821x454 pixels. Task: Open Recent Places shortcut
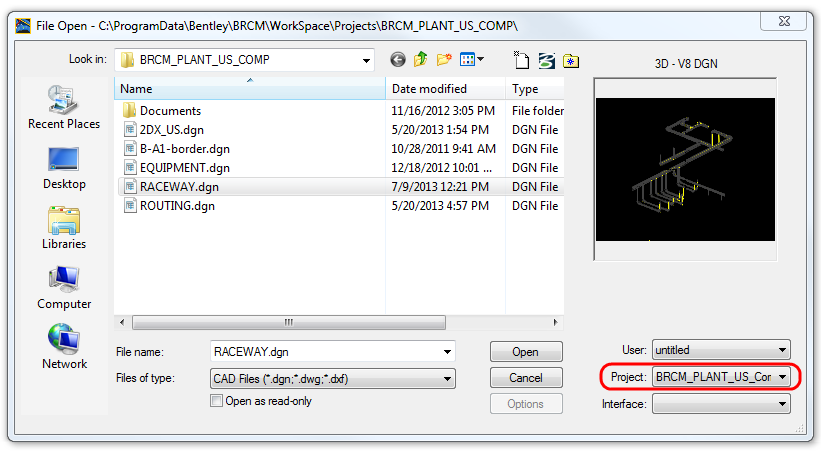(x=64, y=107)
